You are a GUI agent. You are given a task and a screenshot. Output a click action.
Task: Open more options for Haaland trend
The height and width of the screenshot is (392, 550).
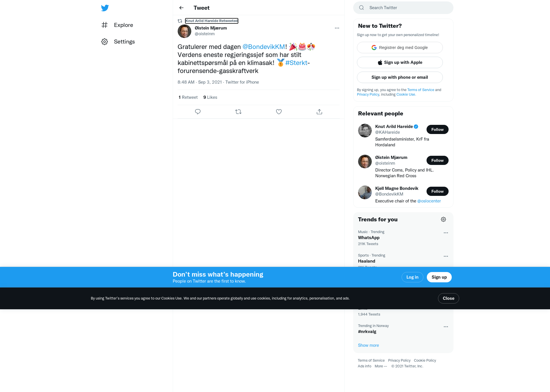pos(446,256)
